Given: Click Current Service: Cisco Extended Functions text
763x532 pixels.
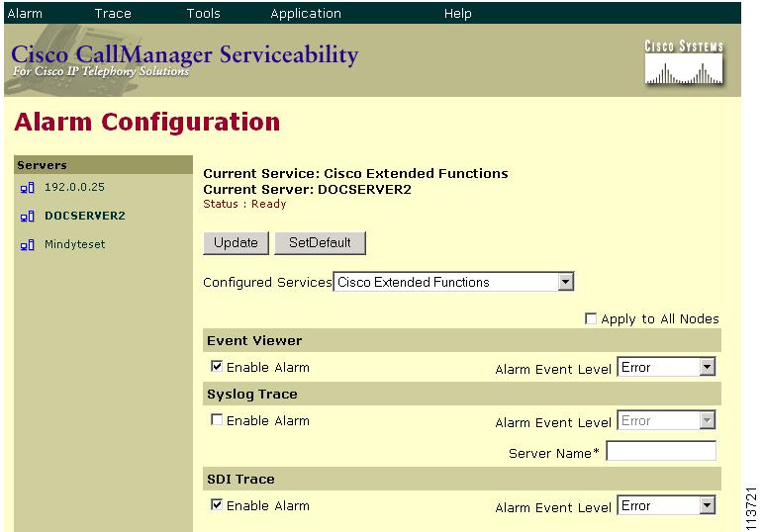Looking at the screenshot, I should pos(355,174).
